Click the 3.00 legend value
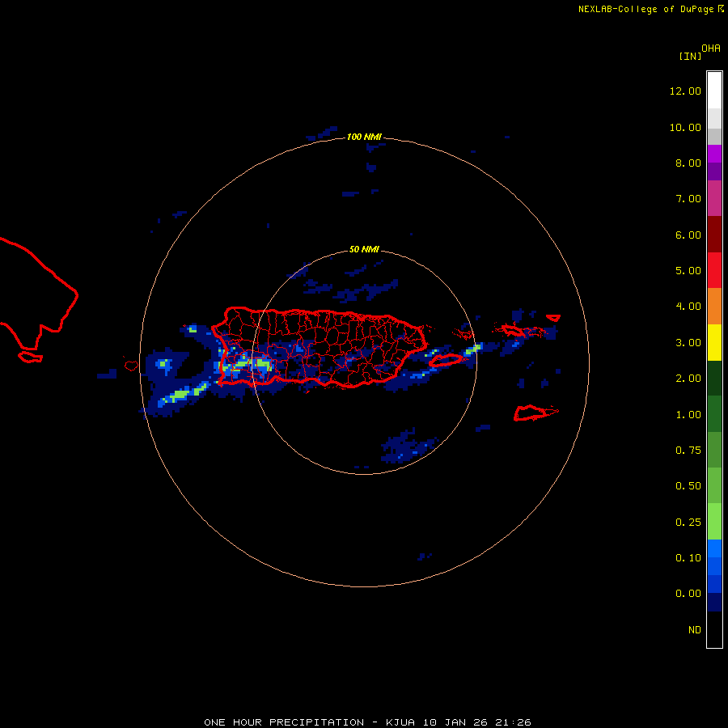This screenshot has width=728, height=728. (x=688, y=343)
